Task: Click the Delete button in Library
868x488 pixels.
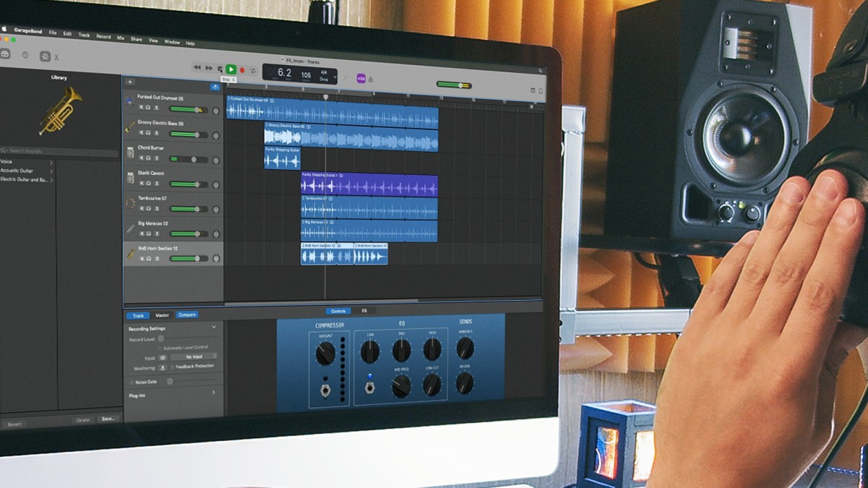Action: [x=83, y=420]
